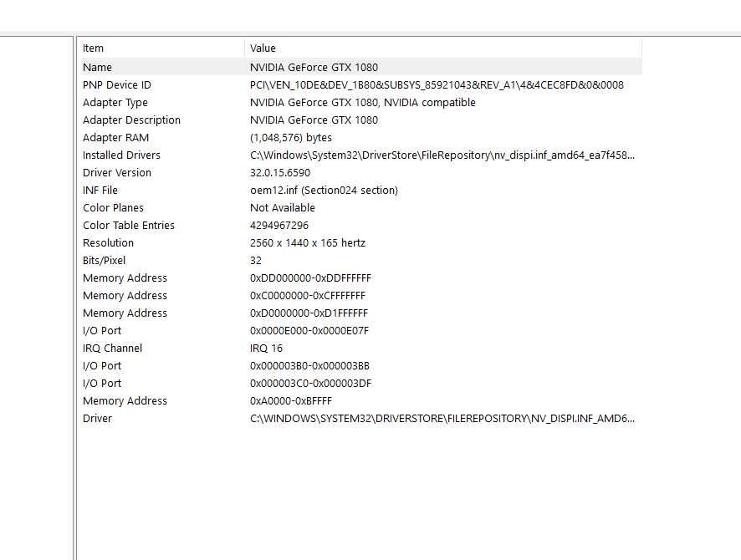Select the Resolution row
The image size is (741, 560).
361,242
